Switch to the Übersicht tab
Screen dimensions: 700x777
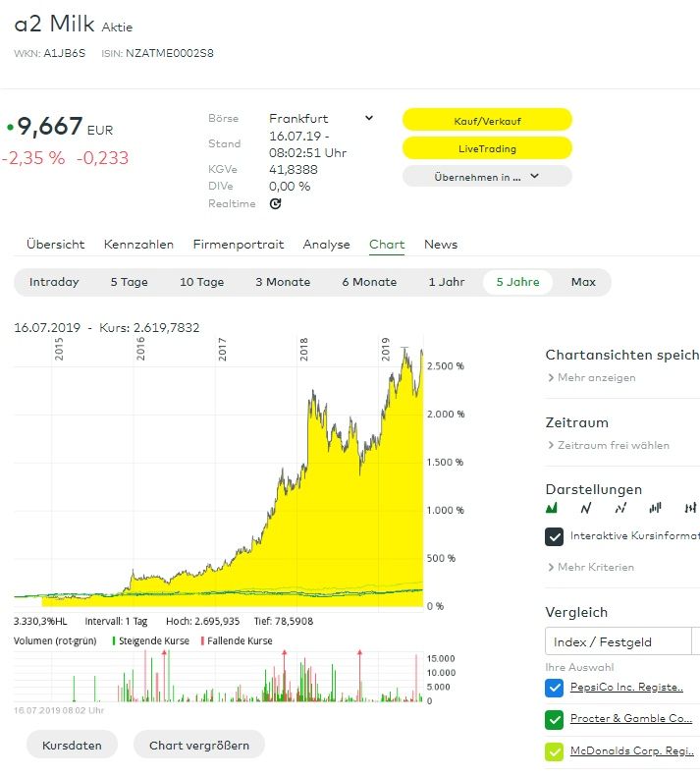tap(56, 245)
